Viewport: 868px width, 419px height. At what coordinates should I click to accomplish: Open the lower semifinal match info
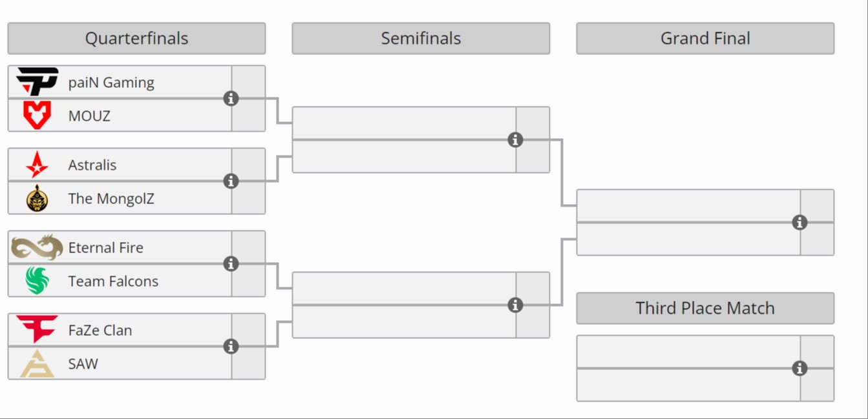coord(515,305)
